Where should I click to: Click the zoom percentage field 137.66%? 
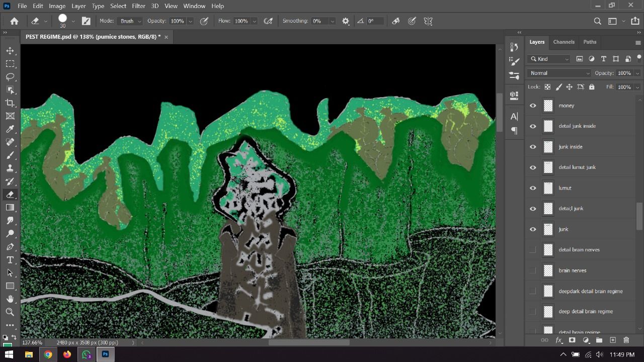click(x=33, y=342)
